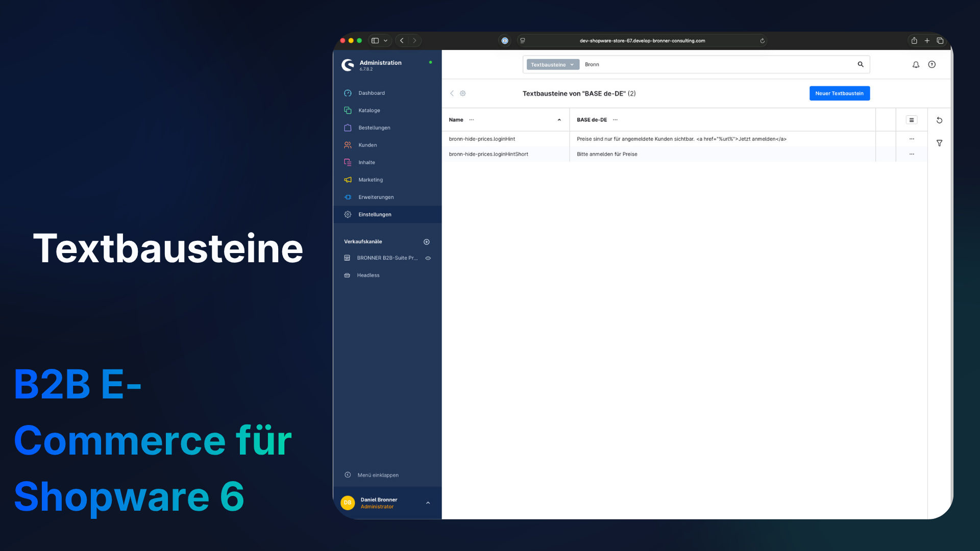Viewport: 980px width, 551px height.
Task: Click the Safari share icon
Action: coord(914,41)
